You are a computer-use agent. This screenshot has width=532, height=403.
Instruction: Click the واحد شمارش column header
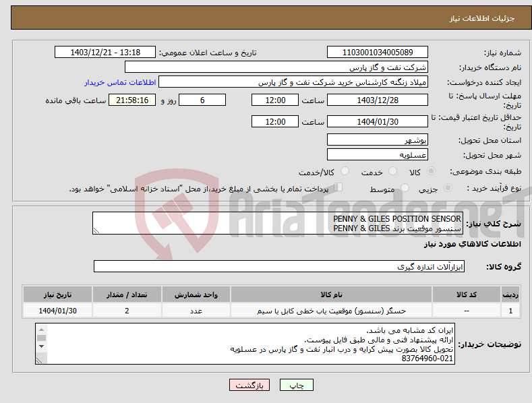click(196, 294)
